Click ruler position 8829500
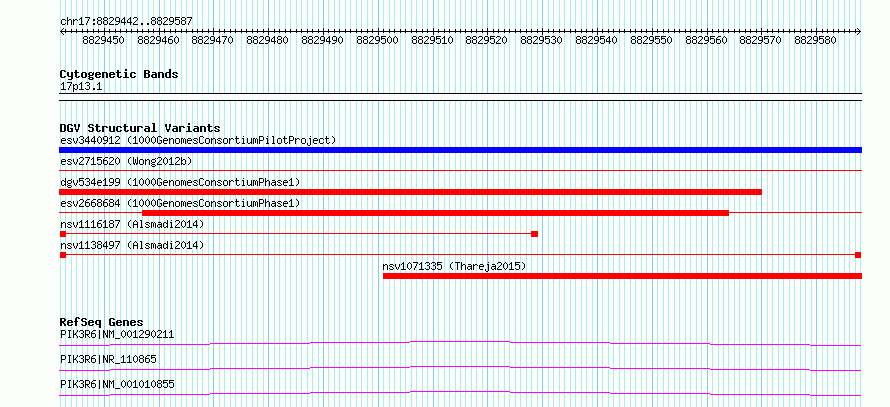The width and height of the screenshot is (890, 407). click(379, 40)
